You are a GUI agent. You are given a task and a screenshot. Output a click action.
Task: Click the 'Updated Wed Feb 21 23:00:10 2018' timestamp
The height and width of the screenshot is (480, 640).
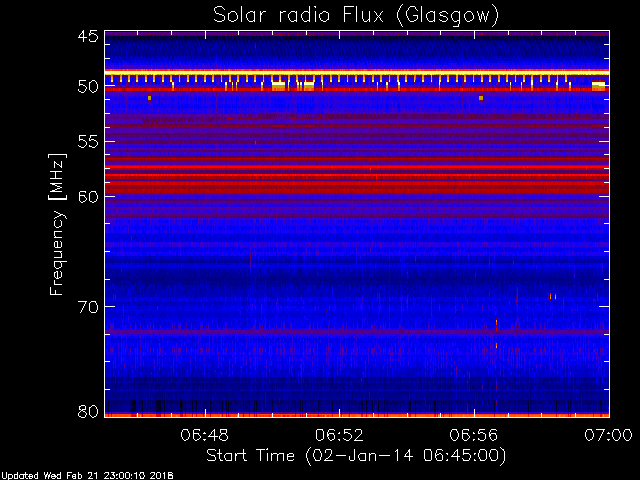pos(87,476)
